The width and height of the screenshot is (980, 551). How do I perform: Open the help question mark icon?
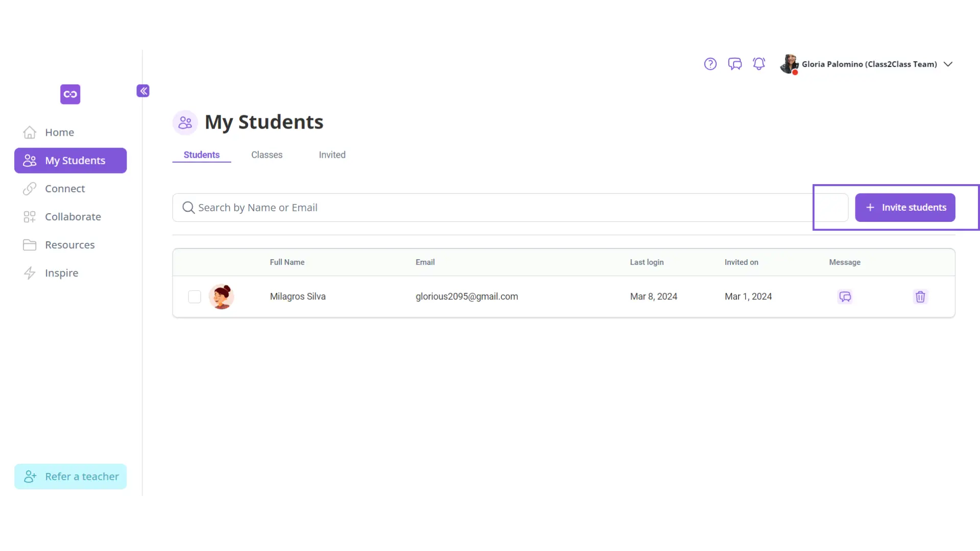pos(710,64)
